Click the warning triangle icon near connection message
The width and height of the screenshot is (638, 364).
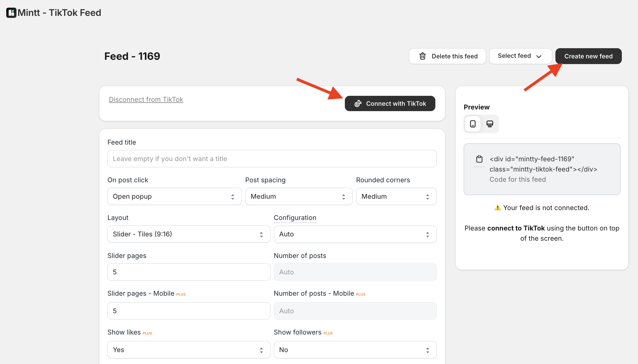(497, 208)
